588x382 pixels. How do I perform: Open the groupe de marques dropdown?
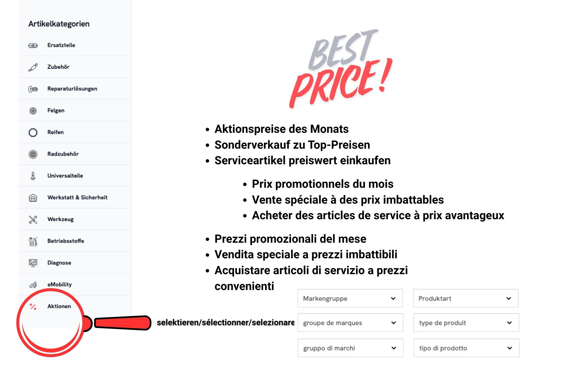(350, 323)
